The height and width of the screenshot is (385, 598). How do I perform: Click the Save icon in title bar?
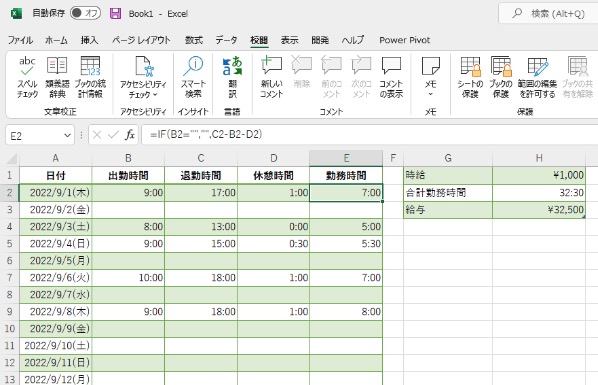(115, 14)
